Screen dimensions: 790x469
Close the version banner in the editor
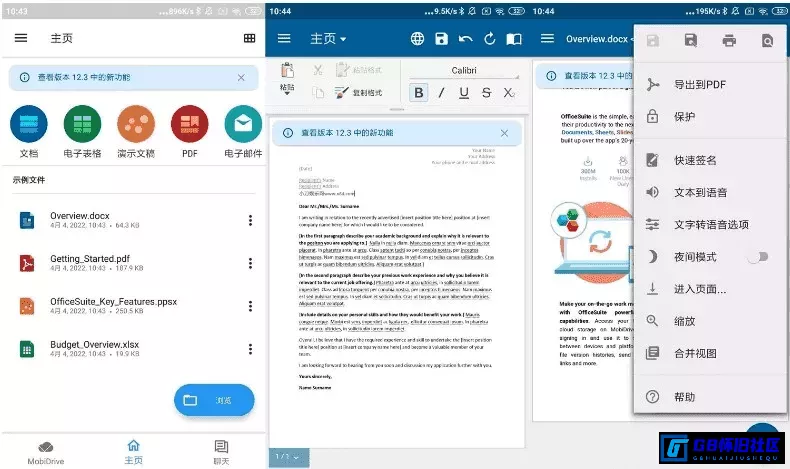504,133
